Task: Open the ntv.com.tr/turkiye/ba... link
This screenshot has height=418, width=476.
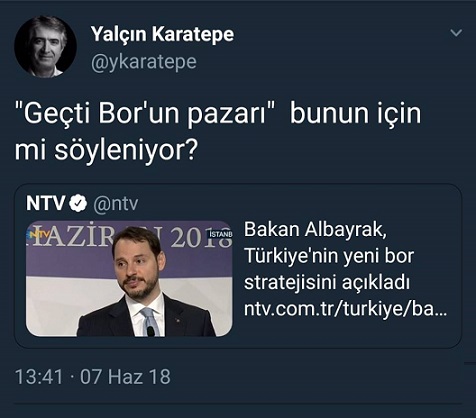Action: 345,309
